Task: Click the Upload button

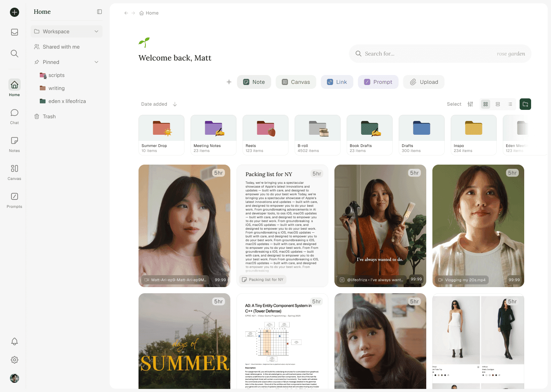Action: pyautogui.click(x=424, y=82)
